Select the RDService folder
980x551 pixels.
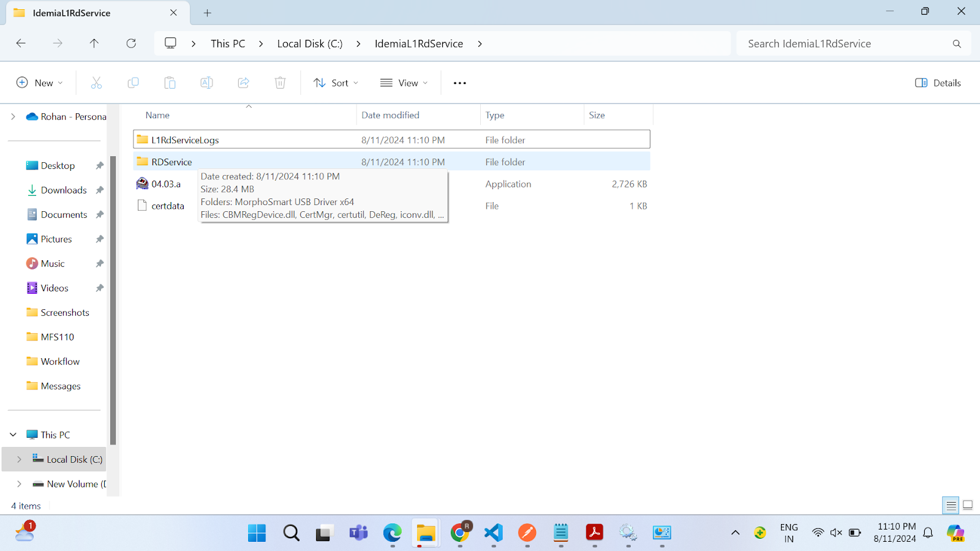(391, 162)
